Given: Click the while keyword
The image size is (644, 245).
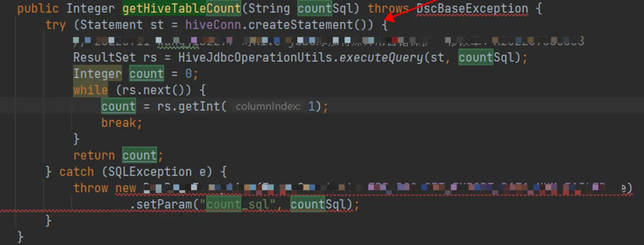Looking at the screenshot, I should point(91,90).
